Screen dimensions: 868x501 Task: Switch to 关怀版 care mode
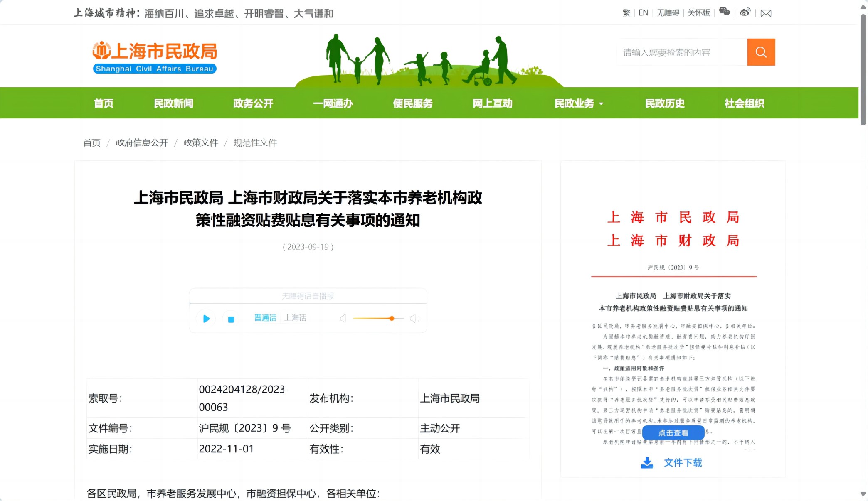[x=698, y=13]
